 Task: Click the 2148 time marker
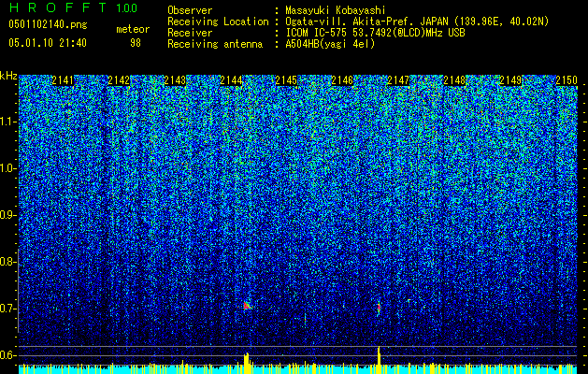tap(454, 80)
